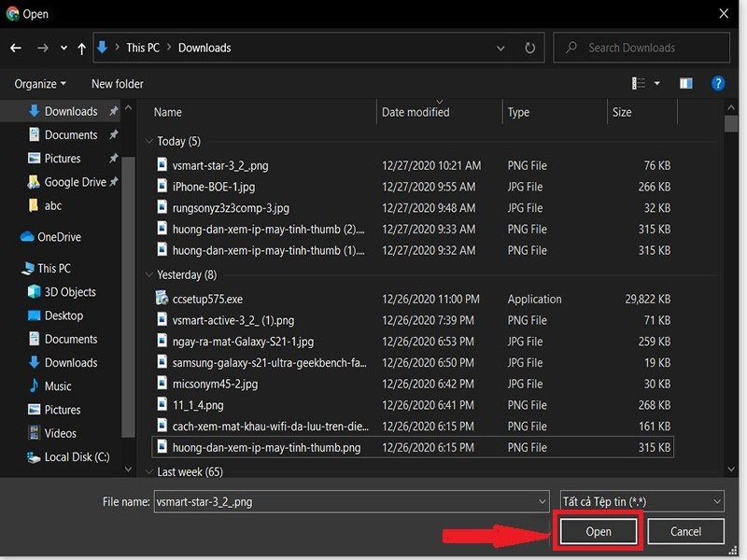
Task: Click the Open button
Action: coord(598,531)
